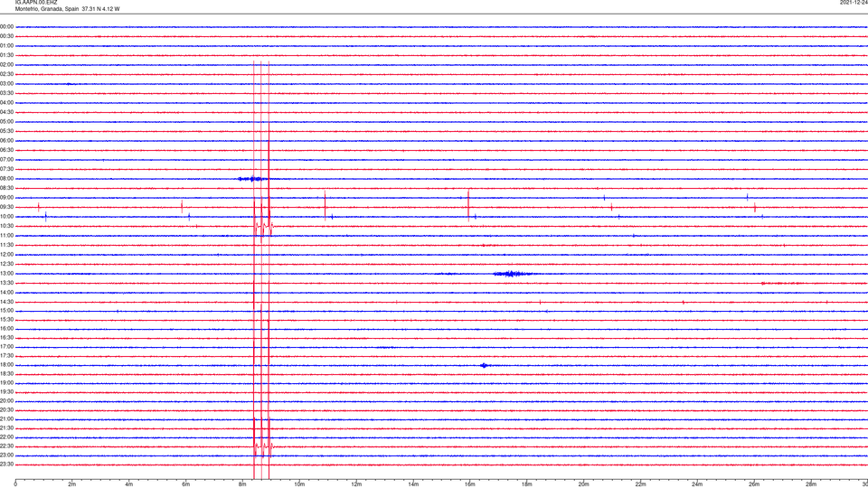This screenshot has width=868, height=488.
Task: Select the 09:30 trace time label
Action: click(x=7, y=207)
